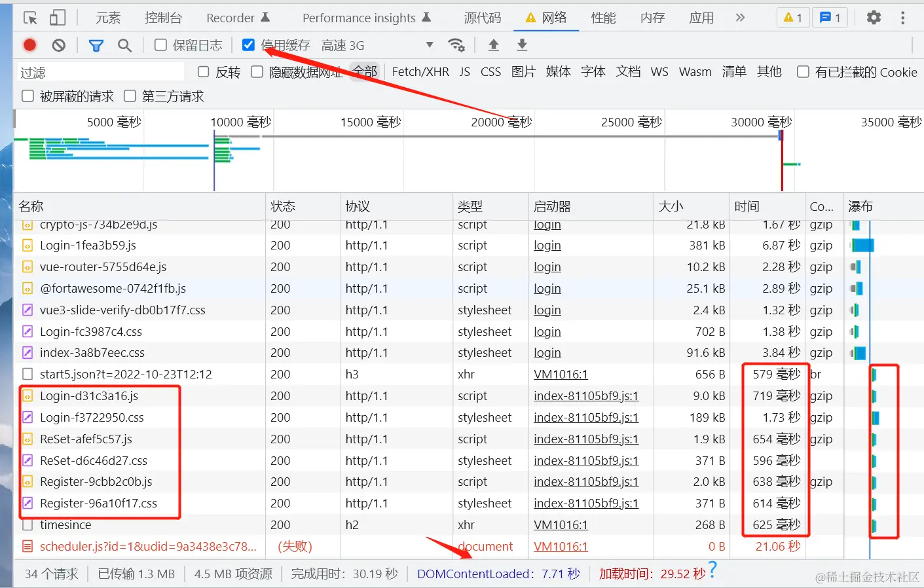The width and height of the screenshot is (924, 588).
Task: Sort the table by the 大小 column header
Action: 692,207
